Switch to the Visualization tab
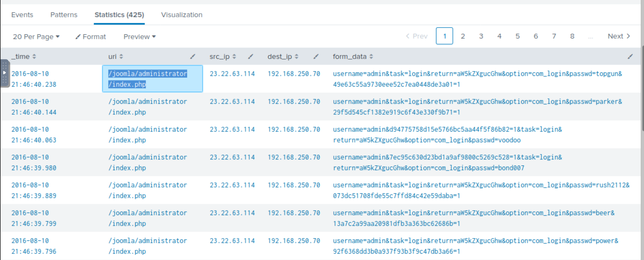 pyautogui.click(x=181, y=15)
